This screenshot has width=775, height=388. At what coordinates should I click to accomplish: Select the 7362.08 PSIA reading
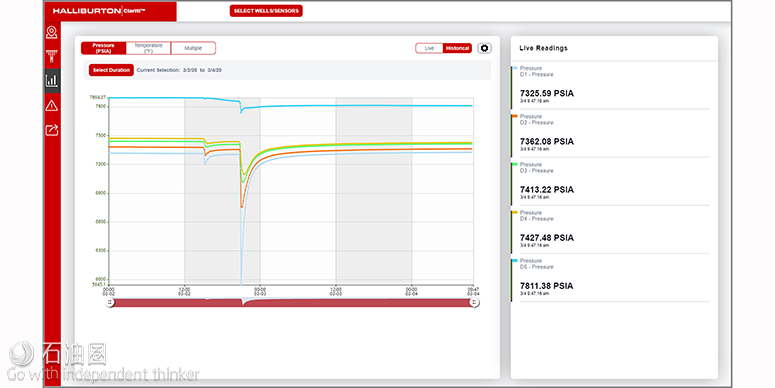[547, 141]
